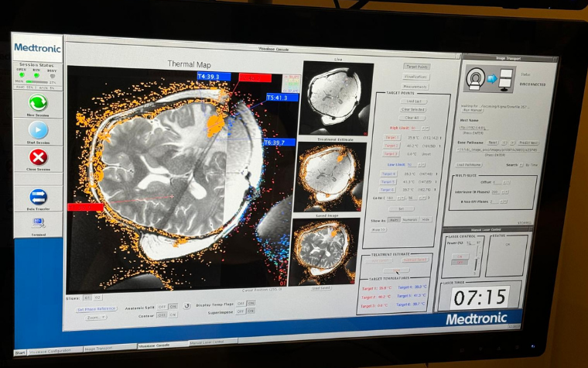
Task: Switch to Manual Laser Control taskbar tab
Action: point(204,342)
